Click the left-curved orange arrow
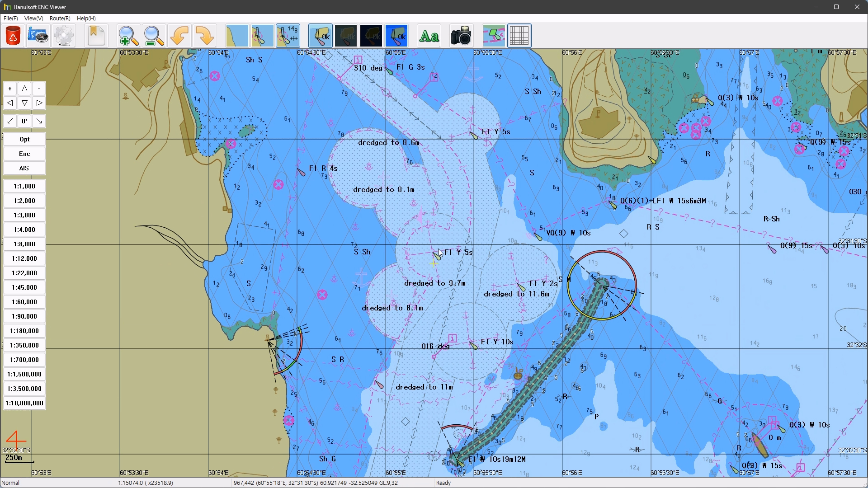 coord(179,36)
